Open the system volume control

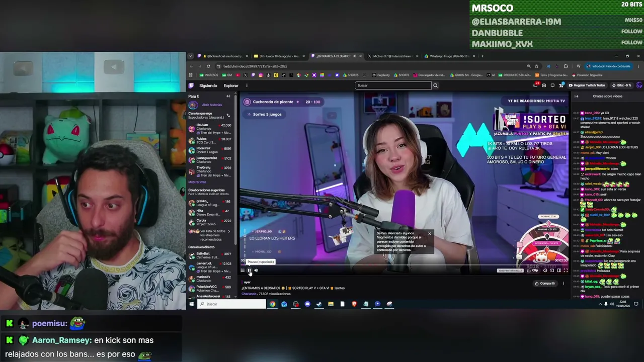click(612, 304)
